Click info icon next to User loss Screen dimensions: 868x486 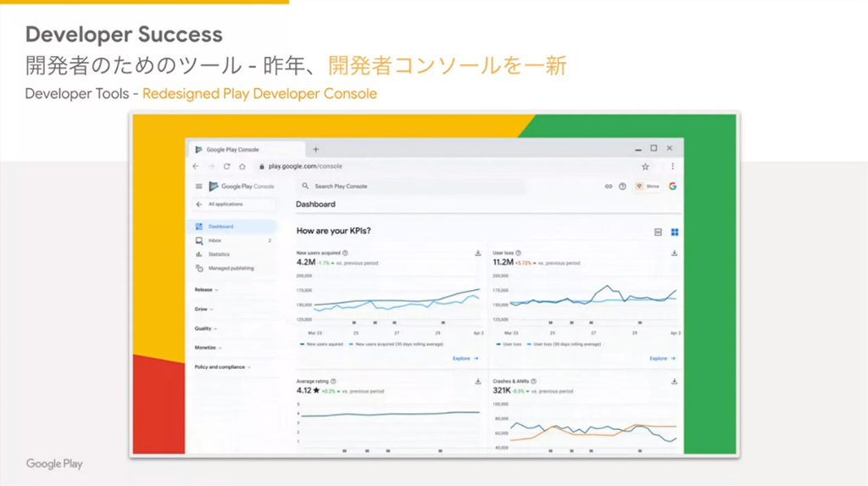pos(518,253)
